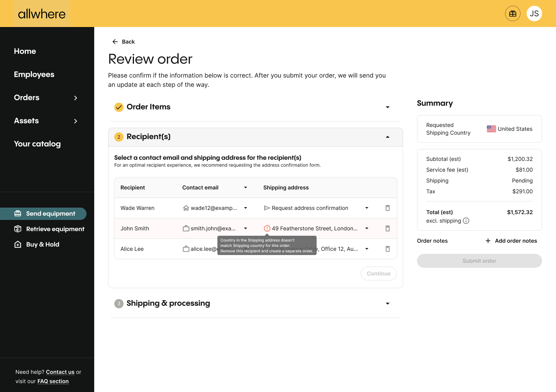Click the yellow checkmark on Order Items
556x392 pixels.
119,107
